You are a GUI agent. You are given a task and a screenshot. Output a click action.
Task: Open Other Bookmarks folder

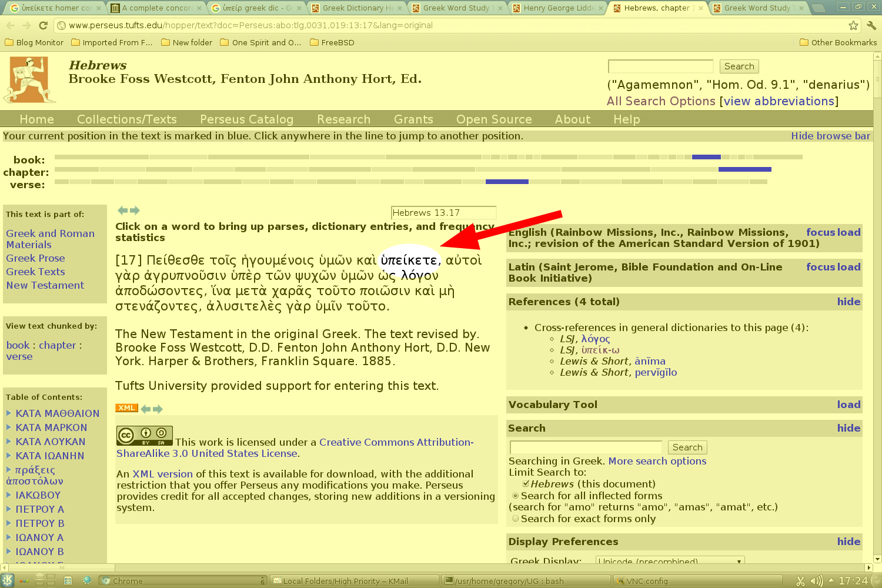(x=838, y=42)
